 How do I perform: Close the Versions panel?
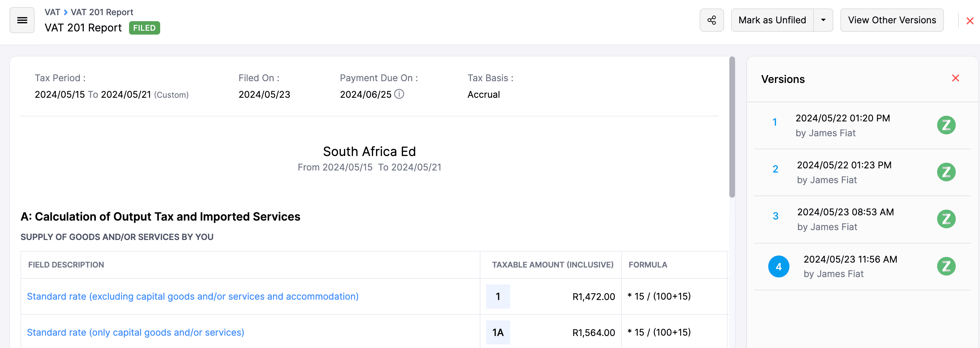[x=955, y=78]
